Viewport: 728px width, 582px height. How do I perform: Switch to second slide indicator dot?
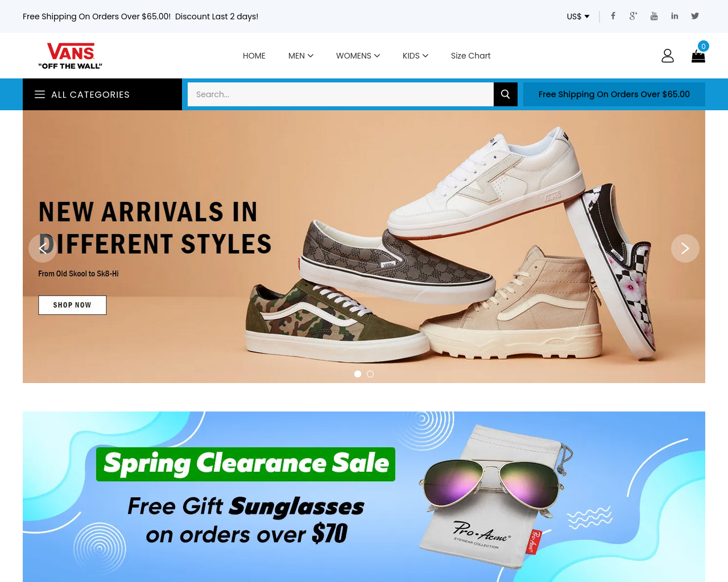point(370,374)
